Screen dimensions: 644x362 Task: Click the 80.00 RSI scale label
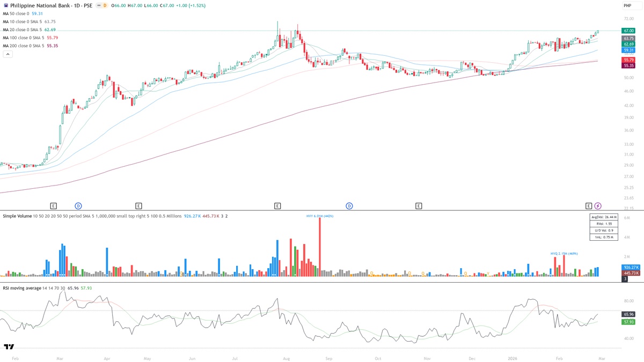[x=628, y=301]
